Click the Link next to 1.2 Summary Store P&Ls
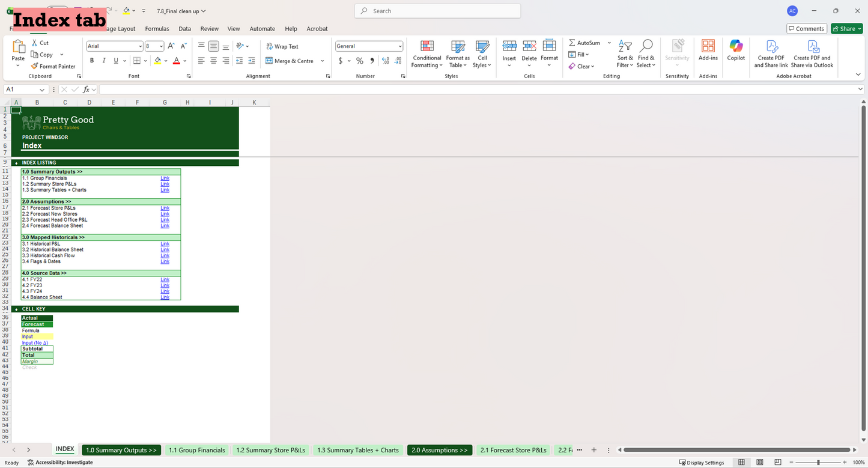 tap(165, 184)
